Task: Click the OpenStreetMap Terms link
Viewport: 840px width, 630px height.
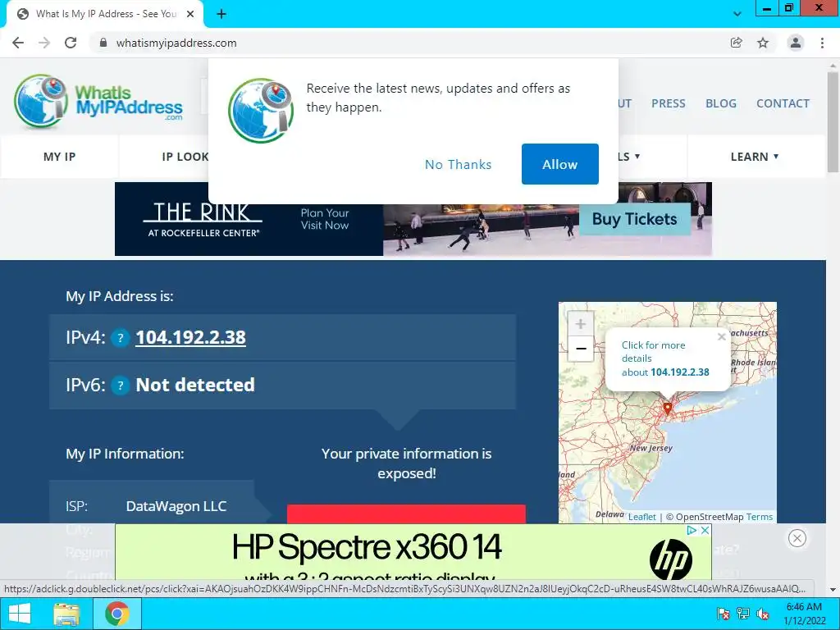Action: pyautogui.click(x=760, y=517)
